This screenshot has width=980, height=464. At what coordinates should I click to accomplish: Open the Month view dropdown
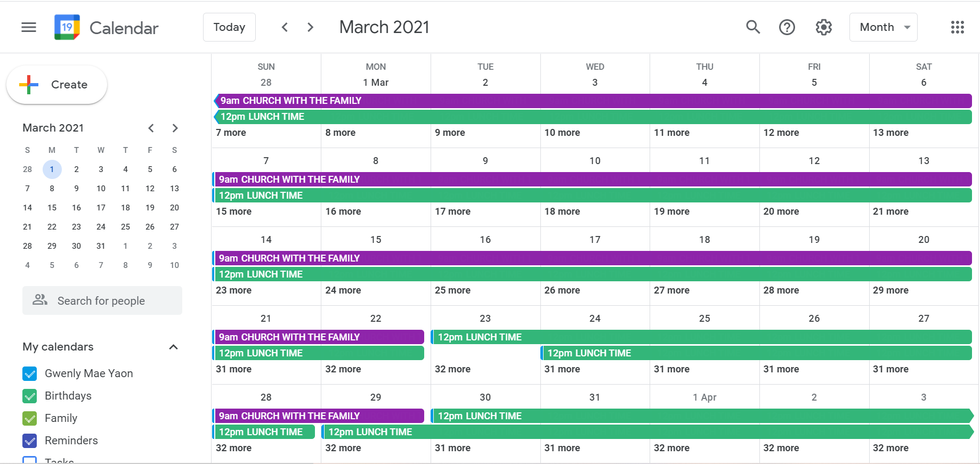click(883, 27)
